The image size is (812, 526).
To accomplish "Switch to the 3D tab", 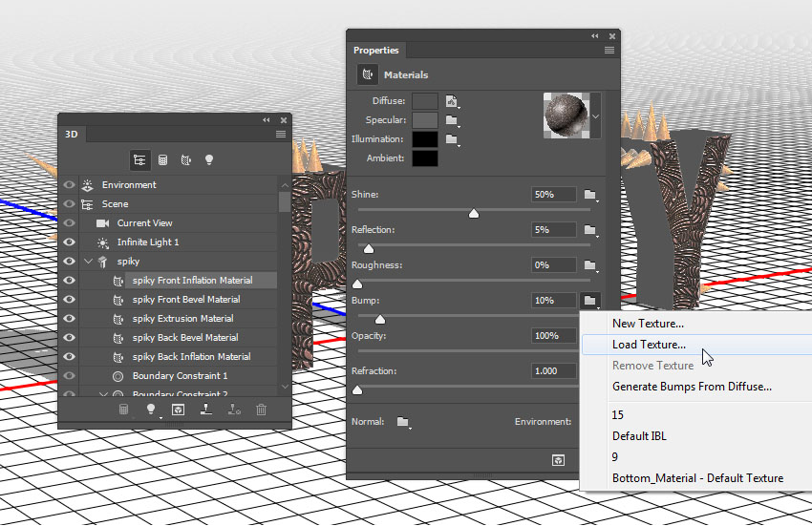I will pos(72,134).
